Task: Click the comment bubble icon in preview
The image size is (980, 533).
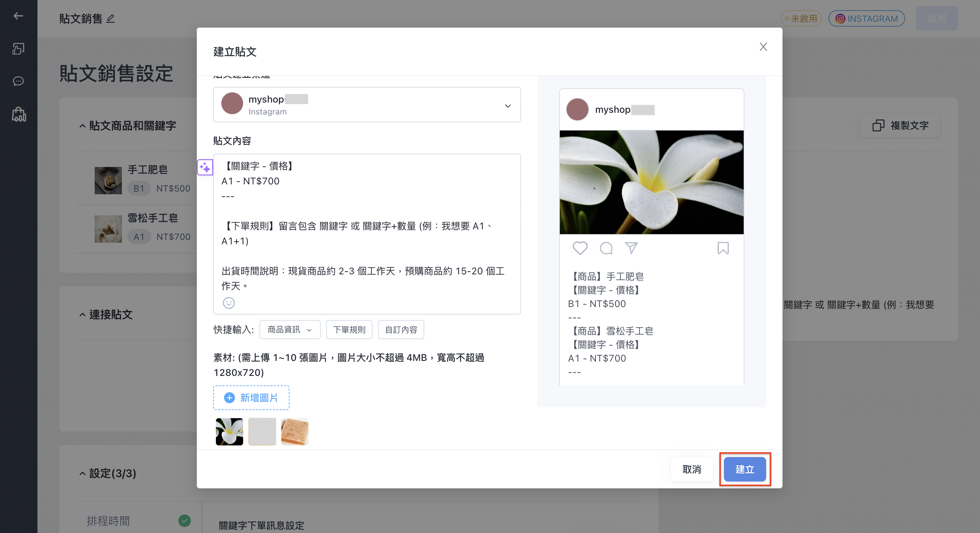Action: pos(606,248)
